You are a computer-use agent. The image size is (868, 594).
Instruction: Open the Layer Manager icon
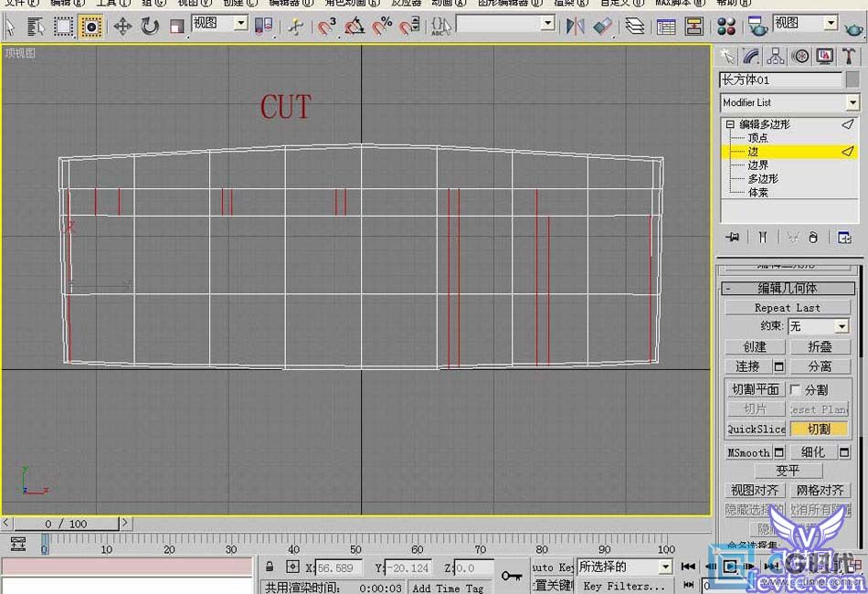tap(634, 26)
